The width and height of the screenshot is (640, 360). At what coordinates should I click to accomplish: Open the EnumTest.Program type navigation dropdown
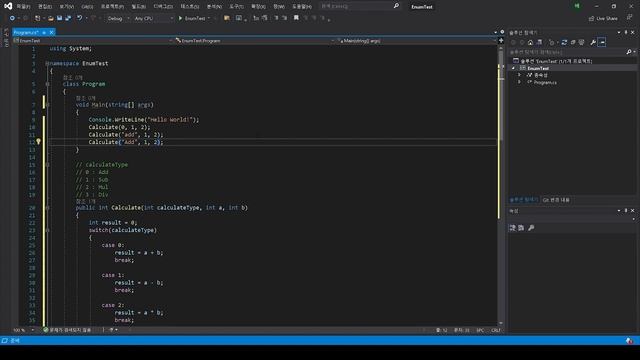255,41
